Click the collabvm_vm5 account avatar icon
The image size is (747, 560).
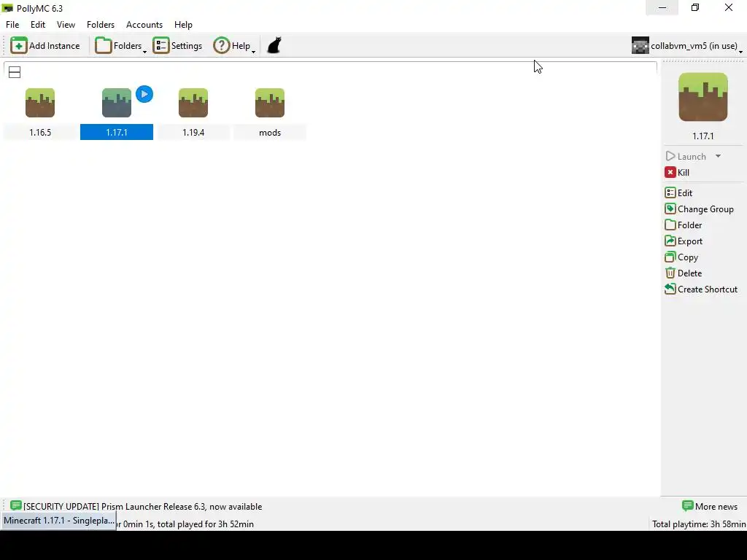pyautogui.click(x=640, y=46)
